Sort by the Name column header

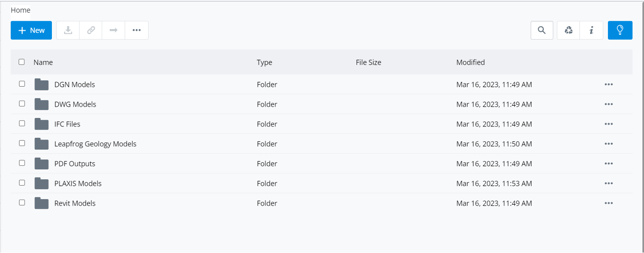(43, 62)
